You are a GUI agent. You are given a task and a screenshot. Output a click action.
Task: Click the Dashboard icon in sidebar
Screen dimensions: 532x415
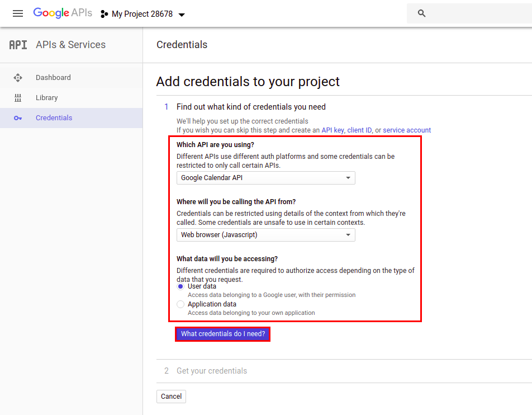pyautogui.click(x=18, y=78)
